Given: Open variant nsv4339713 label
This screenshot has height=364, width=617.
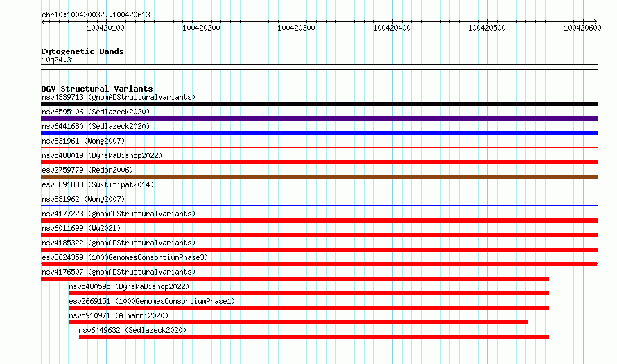Looking at the screenshot, I should click(x=119, y=97).
